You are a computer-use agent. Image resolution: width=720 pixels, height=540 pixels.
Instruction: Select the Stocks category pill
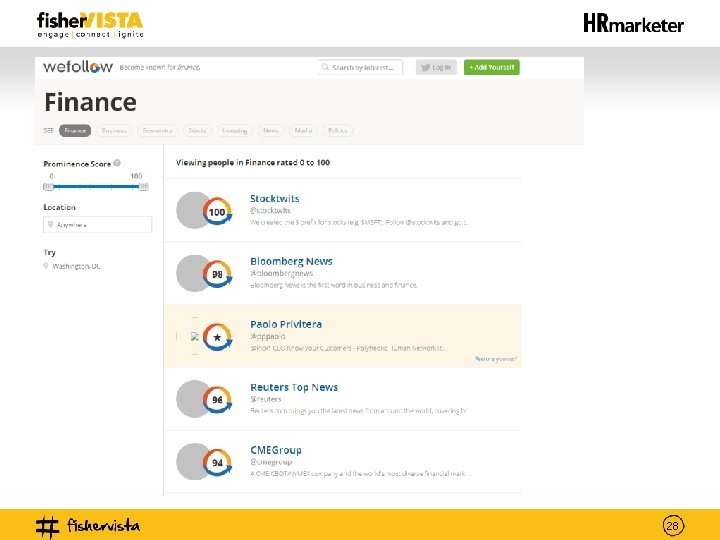click(x=197, y=130)
